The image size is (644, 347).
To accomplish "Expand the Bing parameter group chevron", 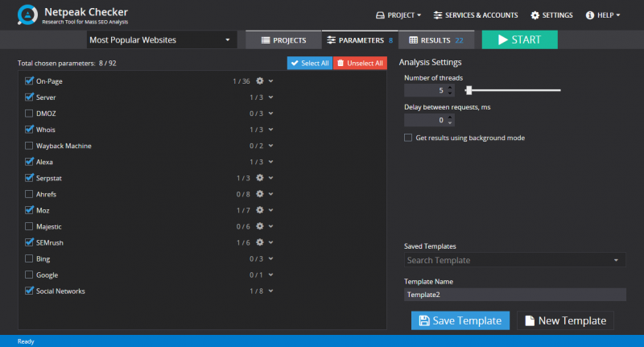I will [x=271, y=258].
